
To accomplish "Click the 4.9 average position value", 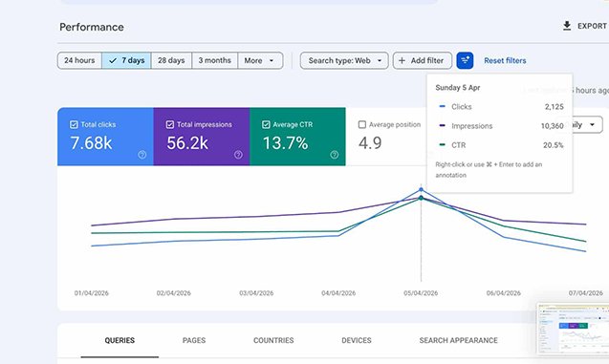I will tap(370, 143).
